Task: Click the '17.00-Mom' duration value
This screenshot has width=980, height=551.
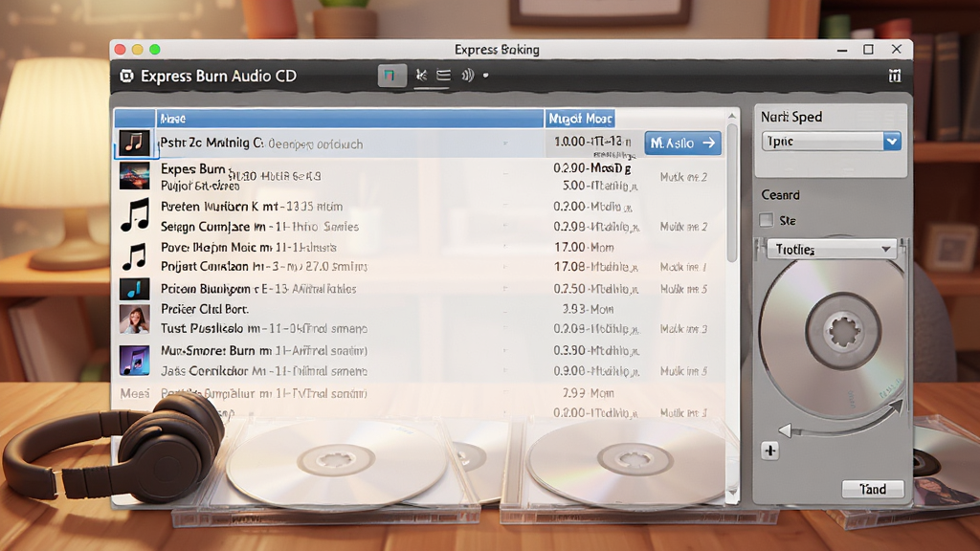Action: click(x=584, y=248)
